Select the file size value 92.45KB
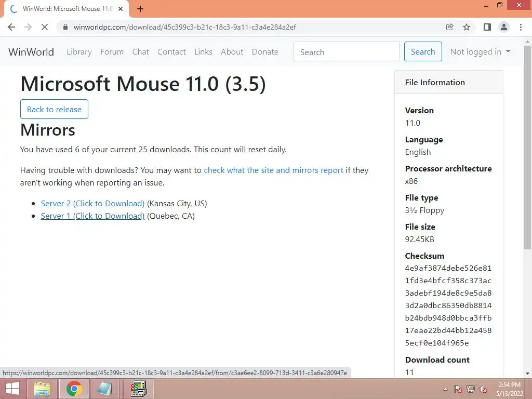 [419, 240]
